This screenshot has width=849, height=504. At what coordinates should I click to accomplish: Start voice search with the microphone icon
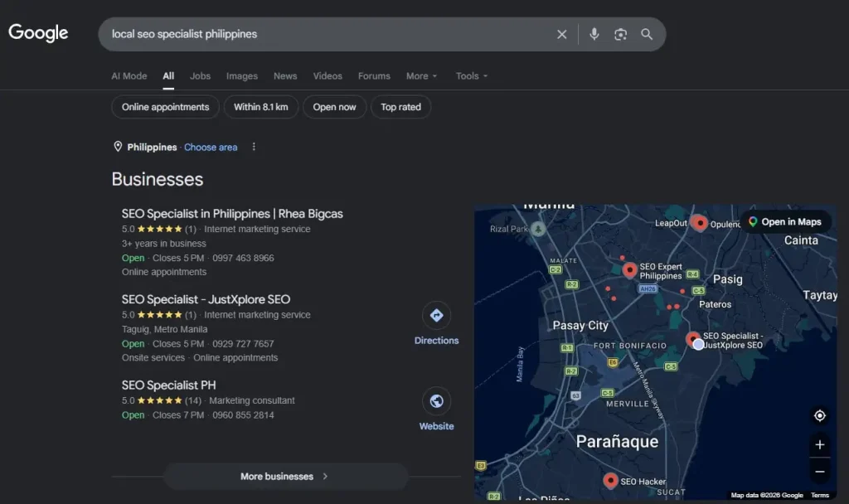coord(594,34)
